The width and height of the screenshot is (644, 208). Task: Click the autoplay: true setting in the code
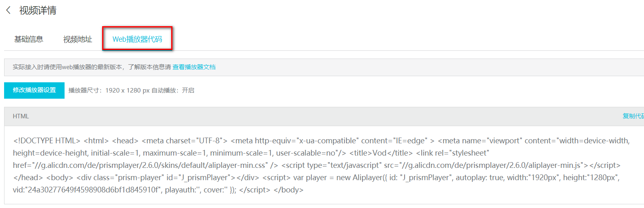(x=480, y=178)
